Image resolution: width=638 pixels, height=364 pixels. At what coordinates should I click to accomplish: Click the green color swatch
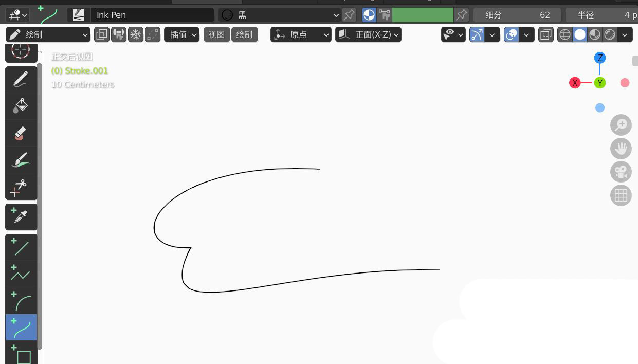pyautogui.click(x=423, y=15)
